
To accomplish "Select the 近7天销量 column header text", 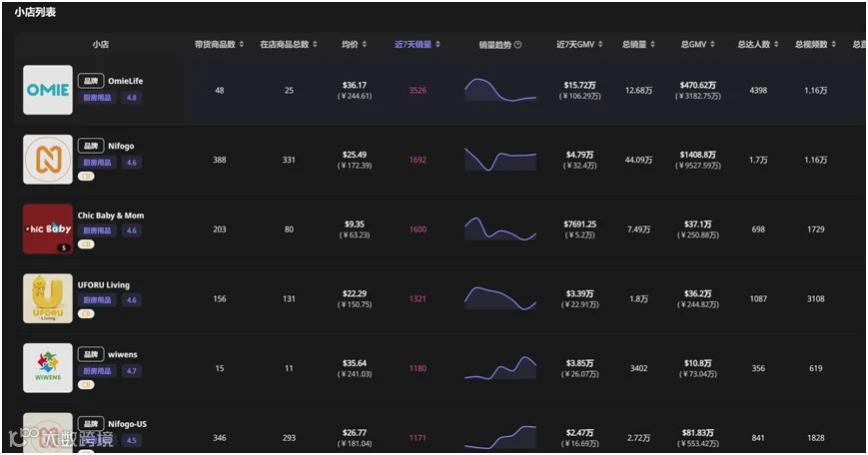I will click(x=413, y=44).
